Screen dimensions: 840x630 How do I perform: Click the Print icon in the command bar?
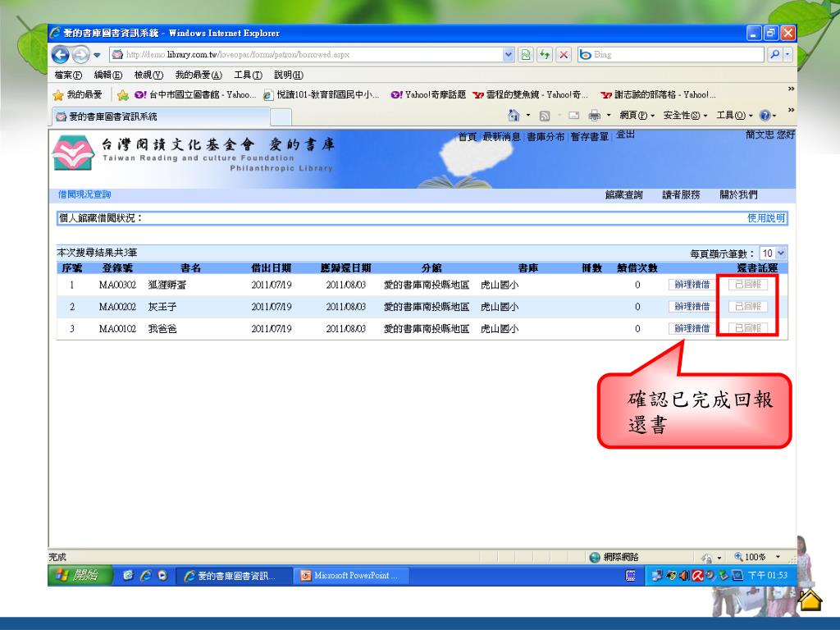(594, 115)
